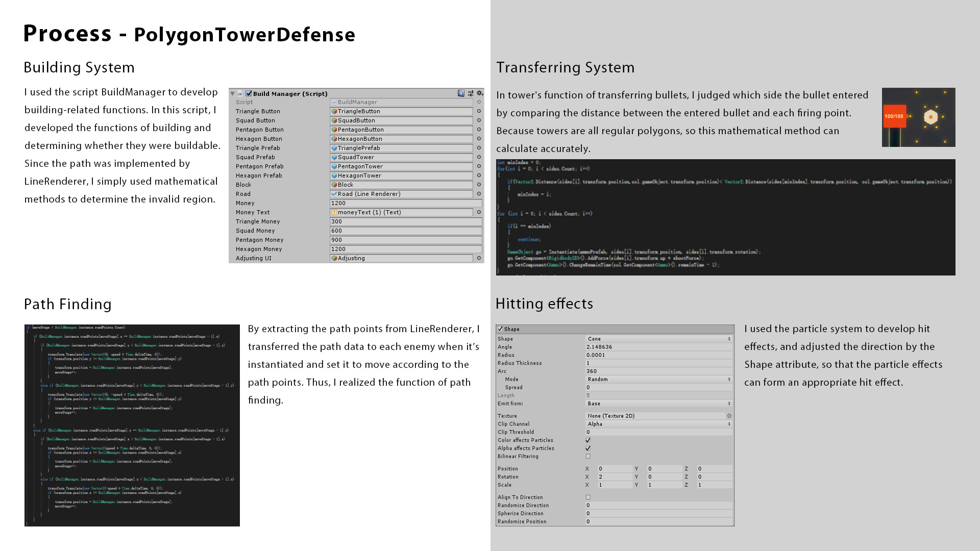The image size is (980, 551).
Task: Open object picker for Triangle Button field
Action: coord(479,111)
